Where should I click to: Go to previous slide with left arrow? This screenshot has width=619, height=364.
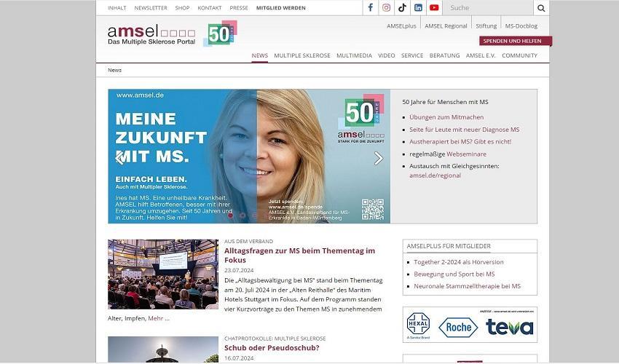119,157
